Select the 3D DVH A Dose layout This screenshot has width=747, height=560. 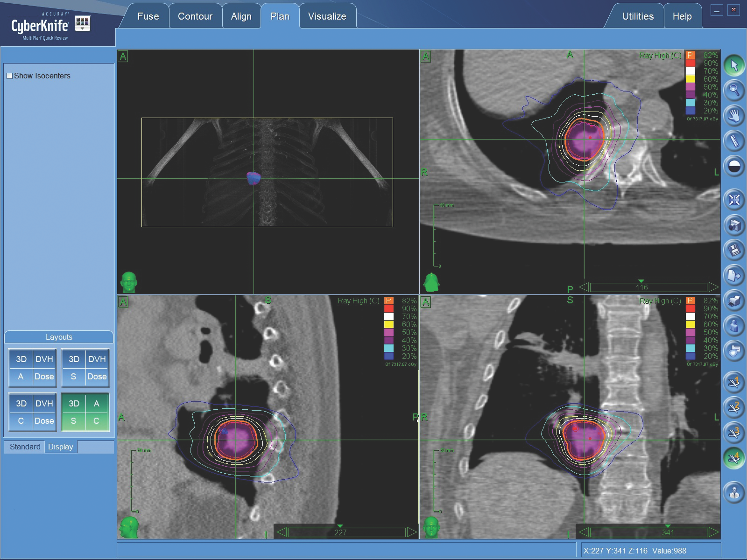[x=32, y=368]
